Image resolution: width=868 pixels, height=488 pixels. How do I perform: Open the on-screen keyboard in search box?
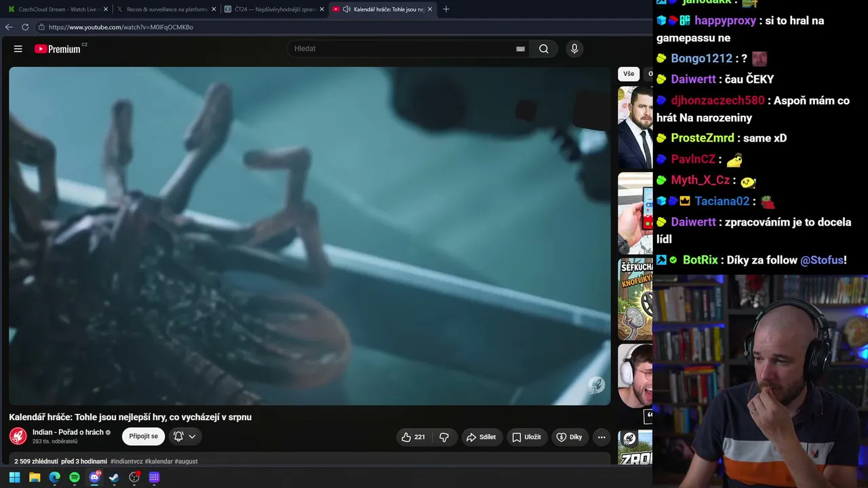click(520, 49)
